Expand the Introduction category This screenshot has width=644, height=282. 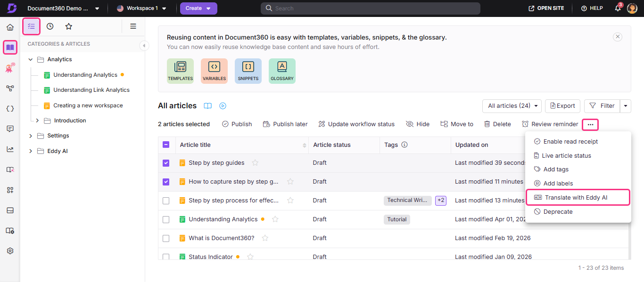pyautogui.click(x=38, y=120)
